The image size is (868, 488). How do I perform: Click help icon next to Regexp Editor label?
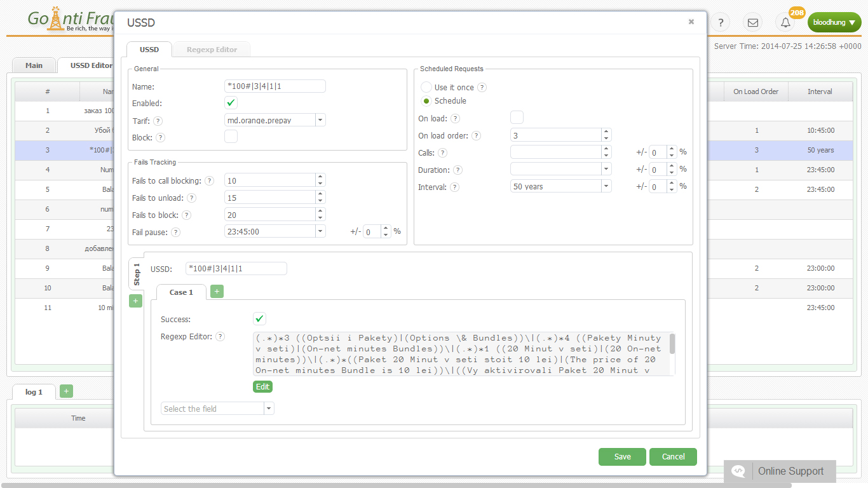click(x=220, y=337)
